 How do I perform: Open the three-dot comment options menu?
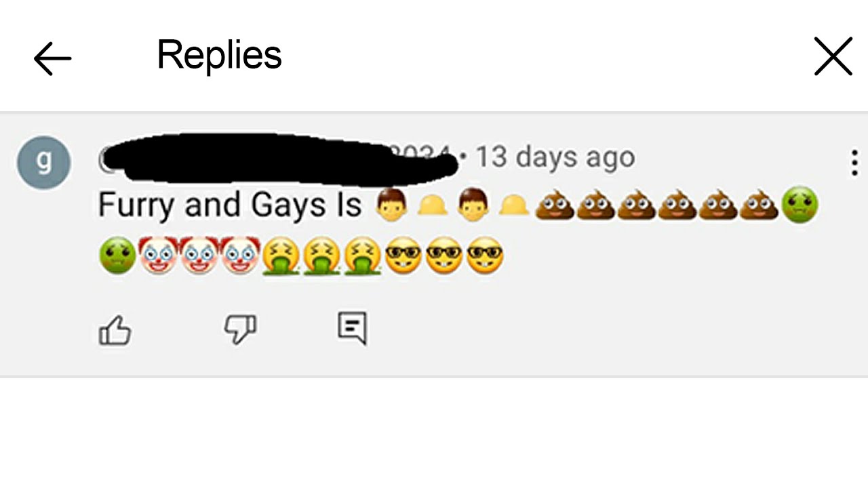click(x=854, y=163)
